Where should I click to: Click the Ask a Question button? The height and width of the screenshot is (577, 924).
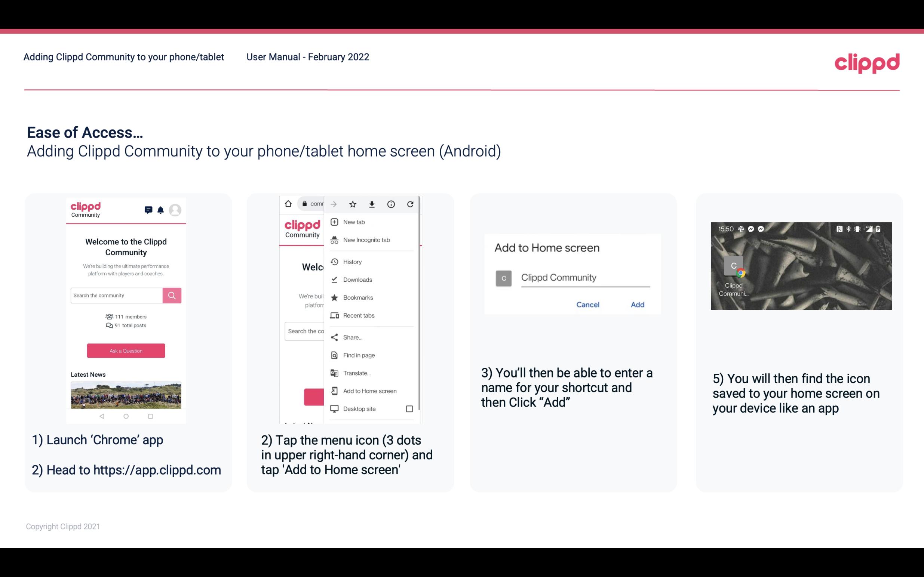[x=126, y=350]
